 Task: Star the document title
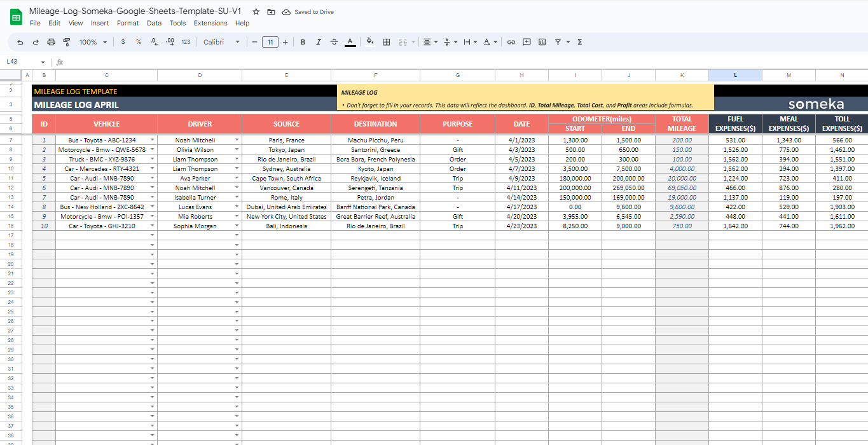point(256,12)
